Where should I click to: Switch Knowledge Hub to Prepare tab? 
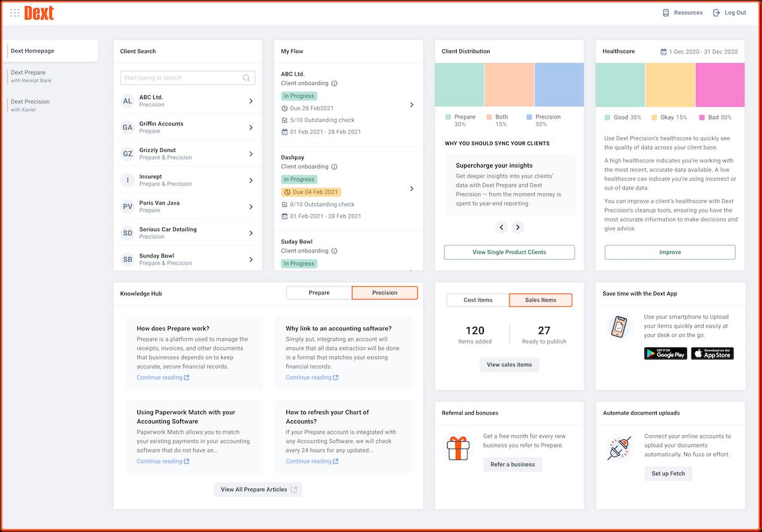(319, 293)
